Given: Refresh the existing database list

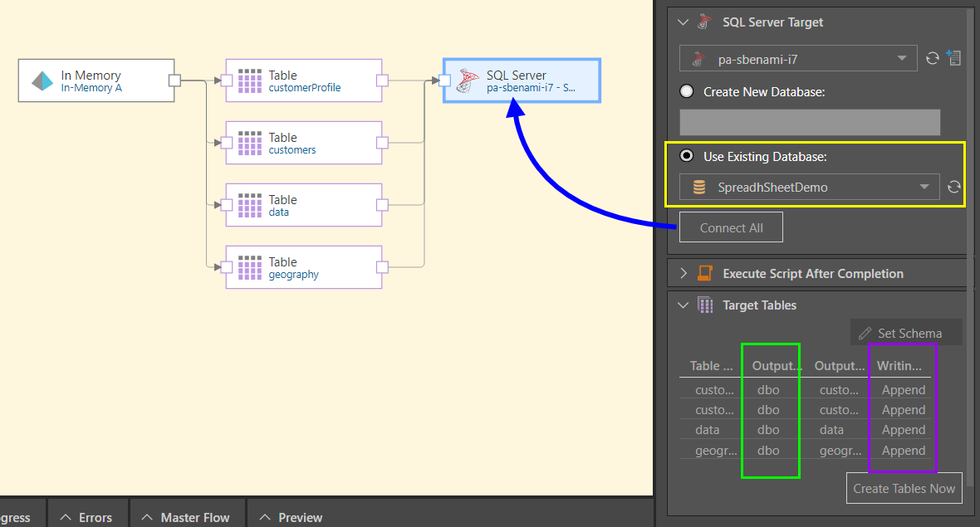Looking at the screenshot, I should 954,188.
